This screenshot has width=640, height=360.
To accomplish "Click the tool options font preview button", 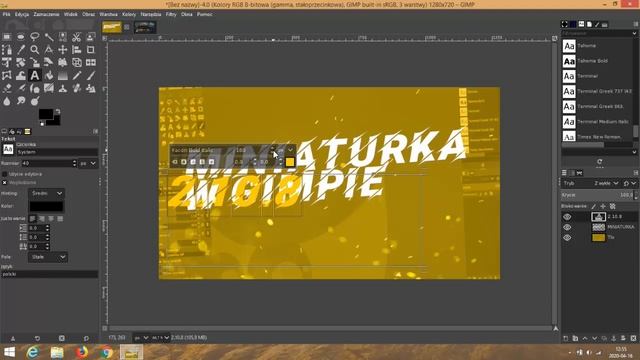I will 8,149.
